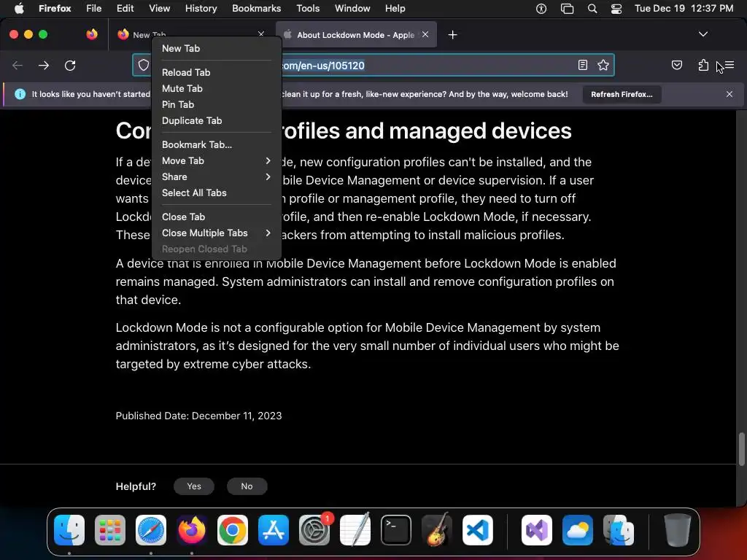
Task: Open Launchpad from the Dock
Action: [110, 530]
